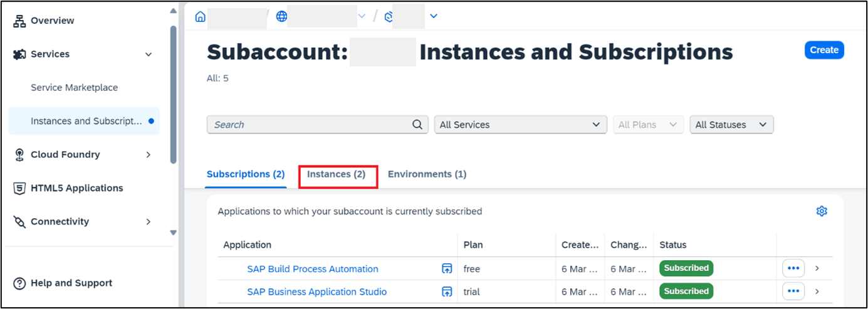
Task: Collapse the Services section chevron
Action: pos(149,55)
